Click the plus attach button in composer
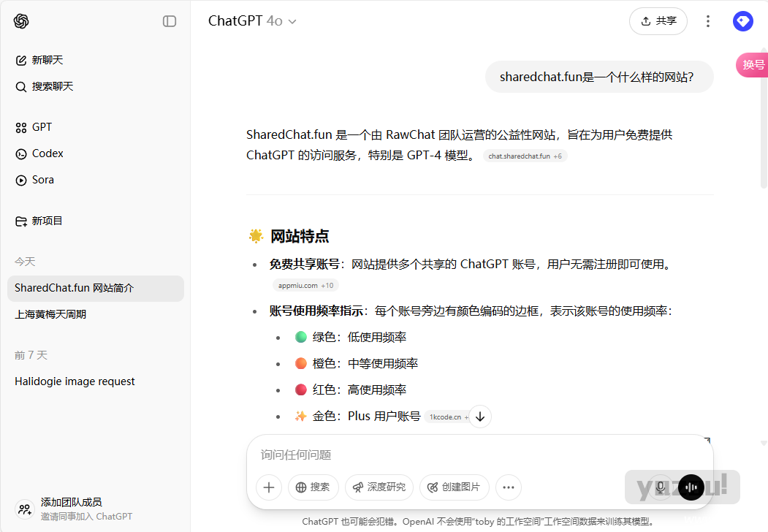768x532 pixels. [269, 487]
